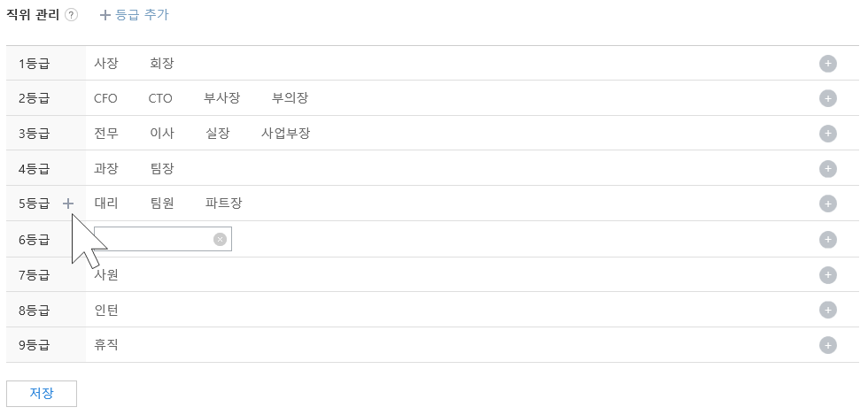Select the 휴직 entry in 9등급
Screen dimensions: 868x415
105,345
